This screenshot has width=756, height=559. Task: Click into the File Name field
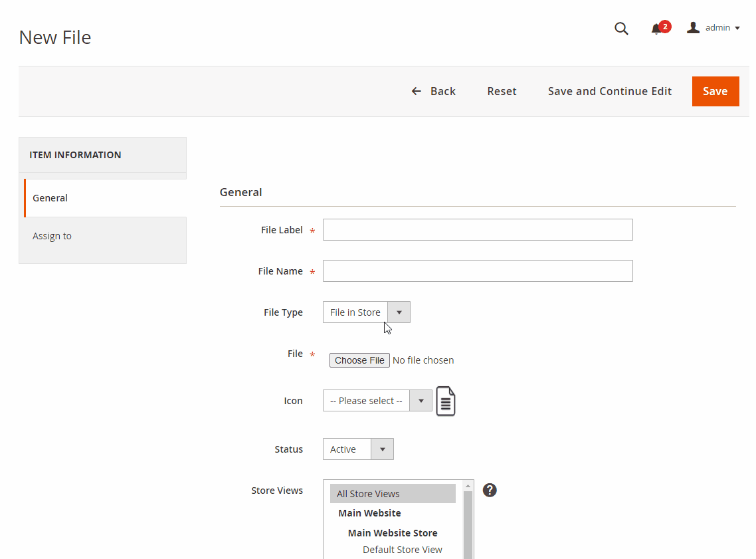(x=477, y=271)
